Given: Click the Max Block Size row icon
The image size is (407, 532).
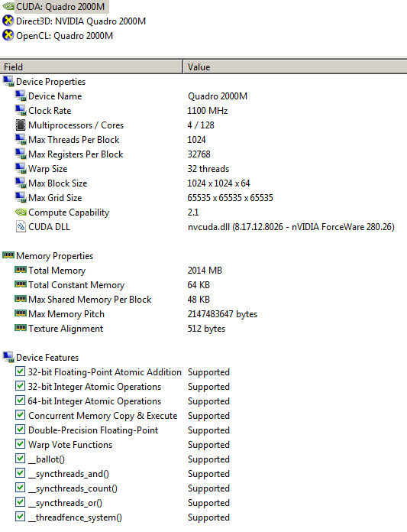Looking at the screenshot, I should 21,183.
